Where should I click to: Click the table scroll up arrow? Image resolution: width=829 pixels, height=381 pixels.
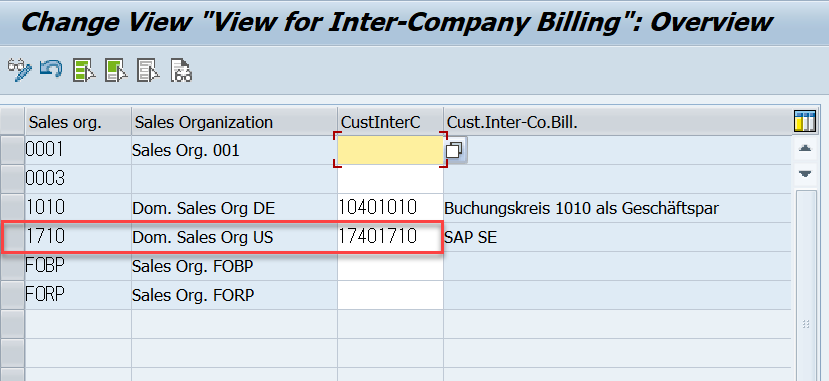click(x=805, y=149)
